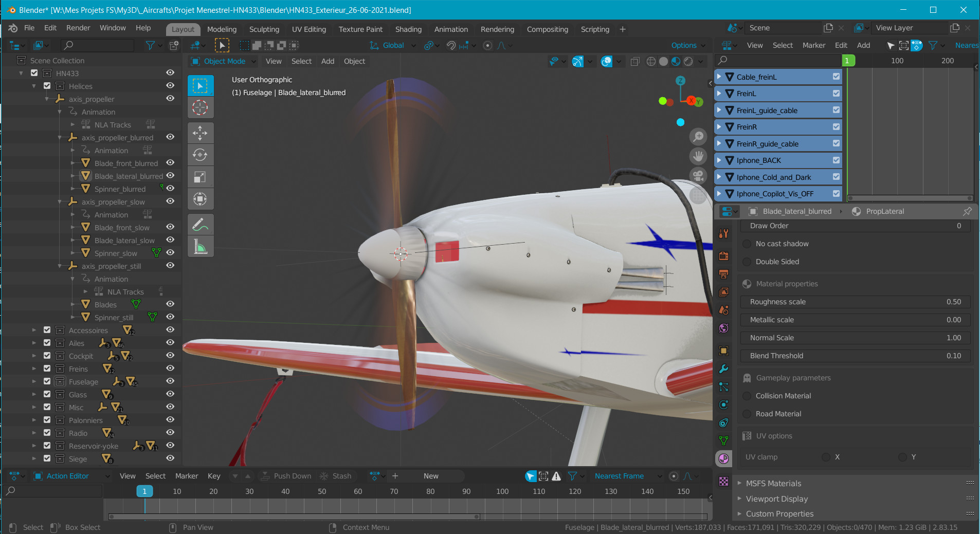Open the Options dropdown in viewport header
Screen dimensions: 980x534
(688, 45)
